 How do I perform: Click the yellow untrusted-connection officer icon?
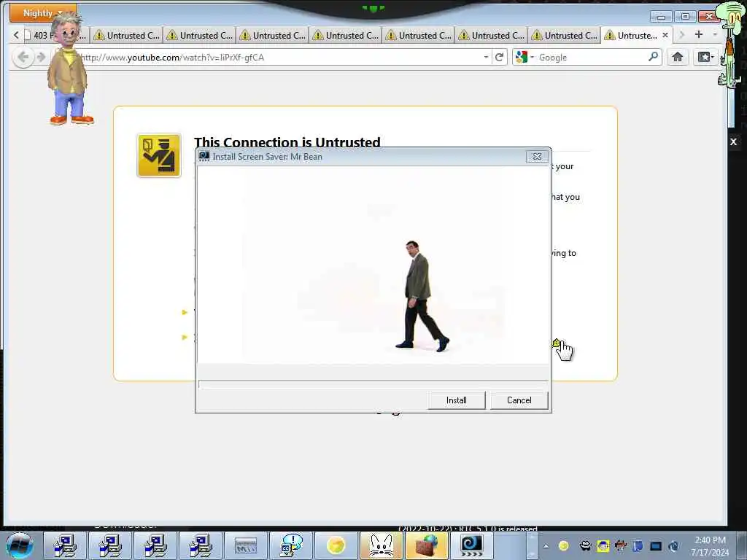pyautogui.click(x=159, y=156)
